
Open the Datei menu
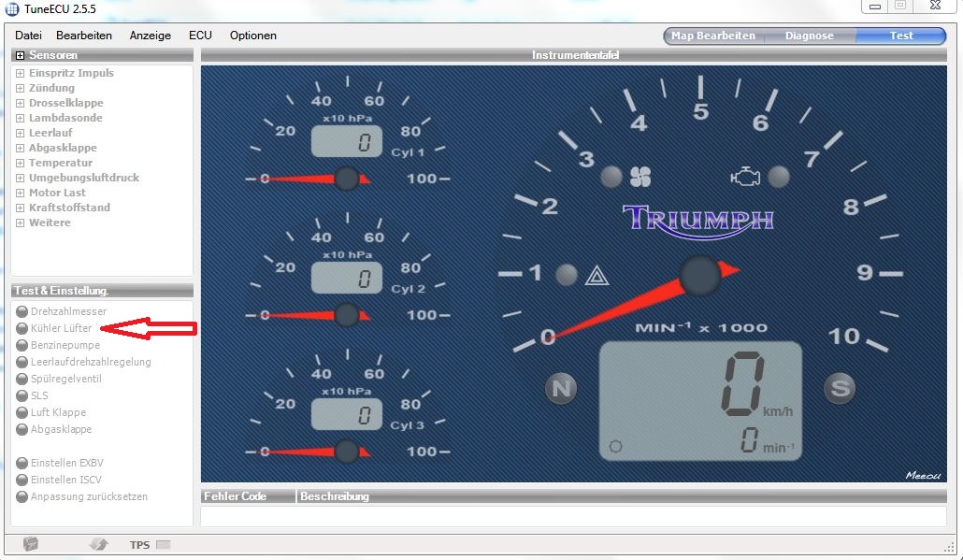[28, 36]
